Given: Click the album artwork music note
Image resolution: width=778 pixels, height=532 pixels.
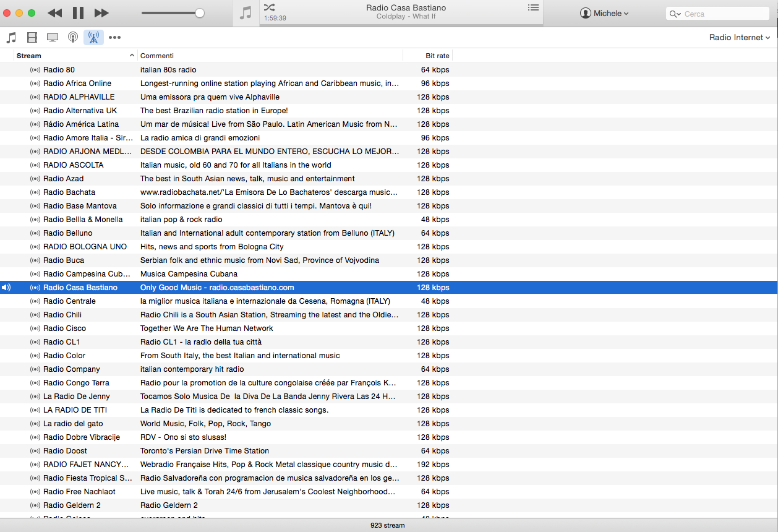Looking at the screenshot, I should 246,13.
